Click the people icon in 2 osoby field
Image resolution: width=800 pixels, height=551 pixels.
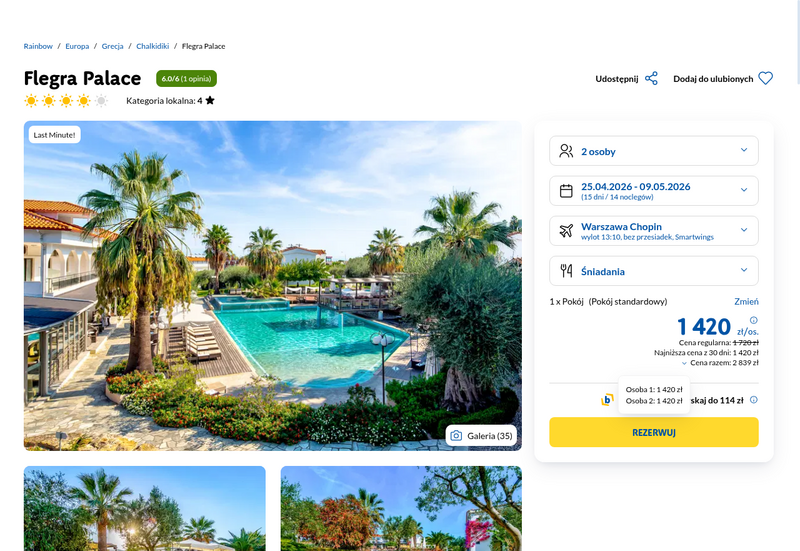(566, 151)
